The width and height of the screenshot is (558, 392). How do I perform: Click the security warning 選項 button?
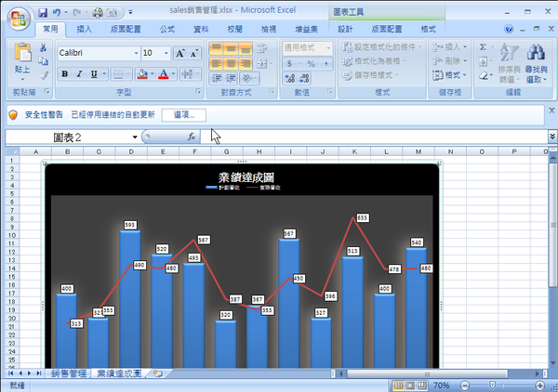click(x=183, y=115)
